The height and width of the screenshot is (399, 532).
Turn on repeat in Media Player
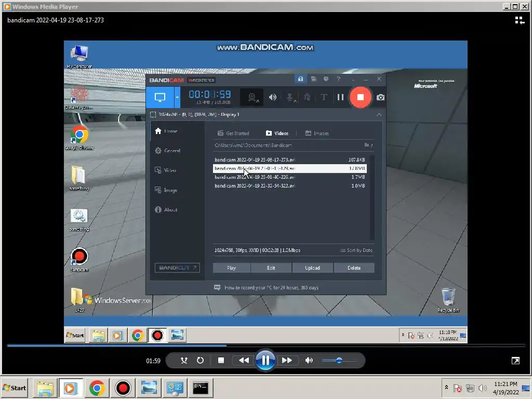coord(200,361)
